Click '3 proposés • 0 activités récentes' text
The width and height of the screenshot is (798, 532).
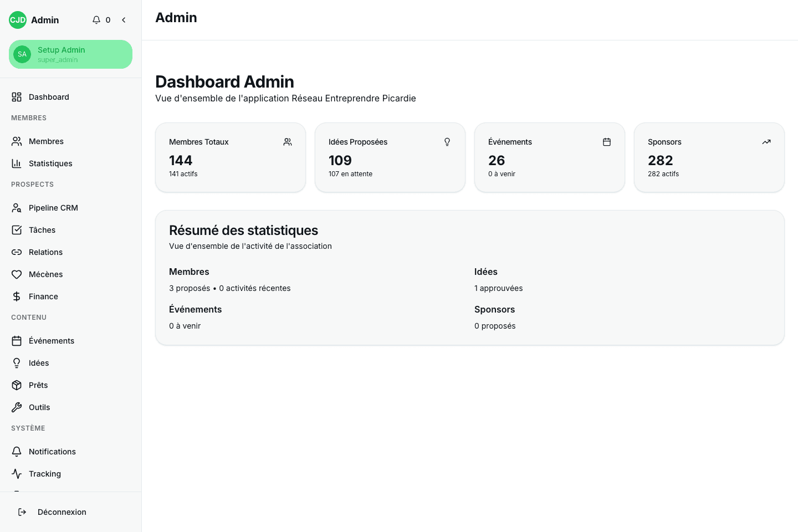(x=230, y=288)
